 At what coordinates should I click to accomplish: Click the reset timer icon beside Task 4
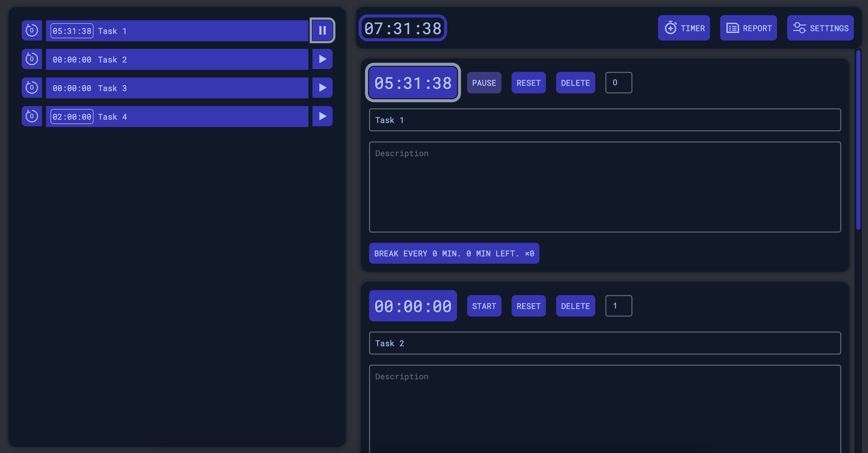pyautogui.click(x=32, y=116)
